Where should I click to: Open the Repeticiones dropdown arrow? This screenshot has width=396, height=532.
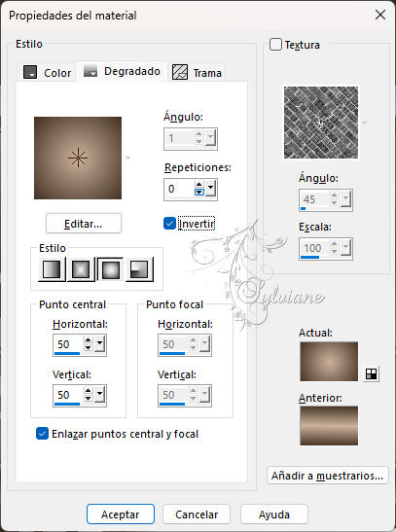tap(211, 189)
